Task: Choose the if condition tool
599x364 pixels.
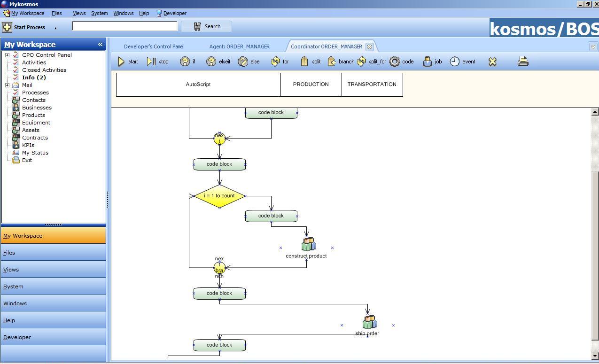Action: [x=187, y=62]
